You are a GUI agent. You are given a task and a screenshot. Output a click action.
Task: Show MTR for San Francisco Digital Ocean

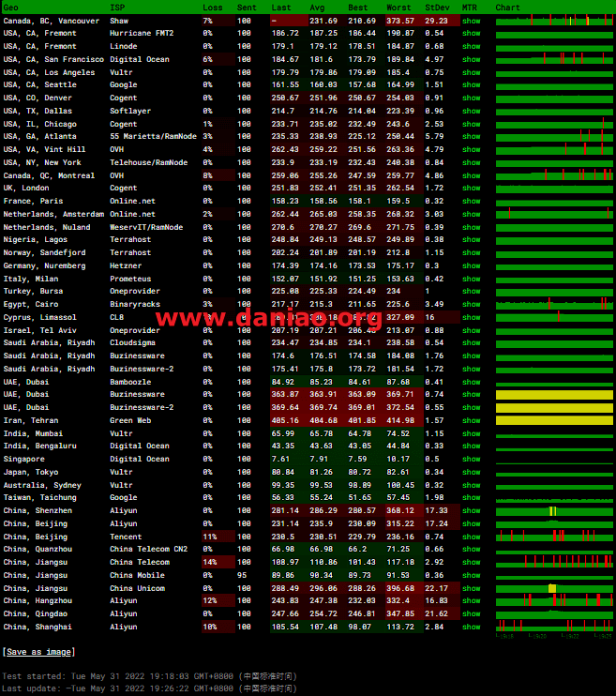click(471, 59)
